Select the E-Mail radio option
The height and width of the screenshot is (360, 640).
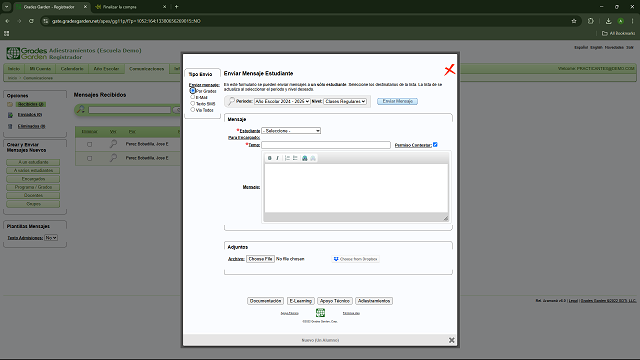pyautogui.click(x=193, y=97)
